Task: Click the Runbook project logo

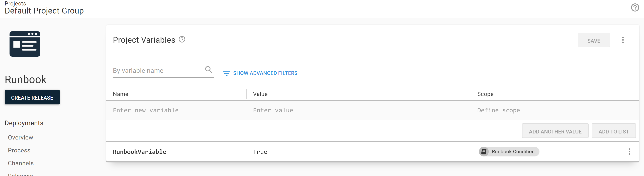Action: click(x=25, y=44)
